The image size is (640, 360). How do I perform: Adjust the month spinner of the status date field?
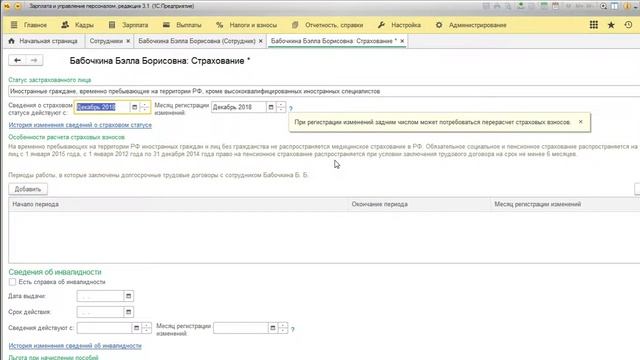(x=144, y=107)
